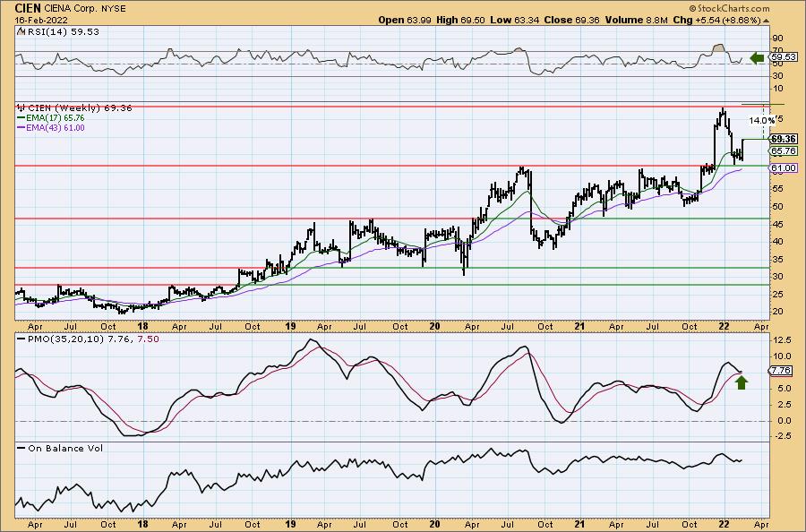The image size is (806, 532).
Task: Click the RSI(14) 59.53 indicator label
Action: (62, 31)
